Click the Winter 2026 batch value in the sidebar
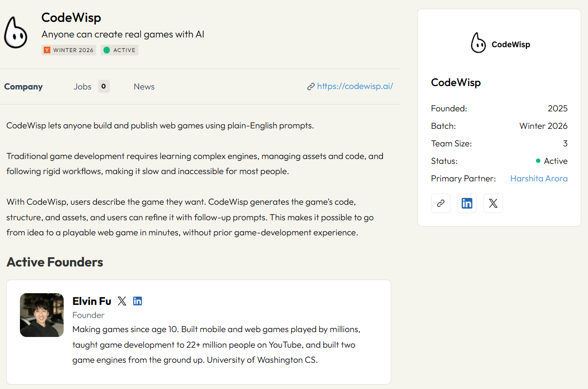Screen dimensions: 588x389 543,126
